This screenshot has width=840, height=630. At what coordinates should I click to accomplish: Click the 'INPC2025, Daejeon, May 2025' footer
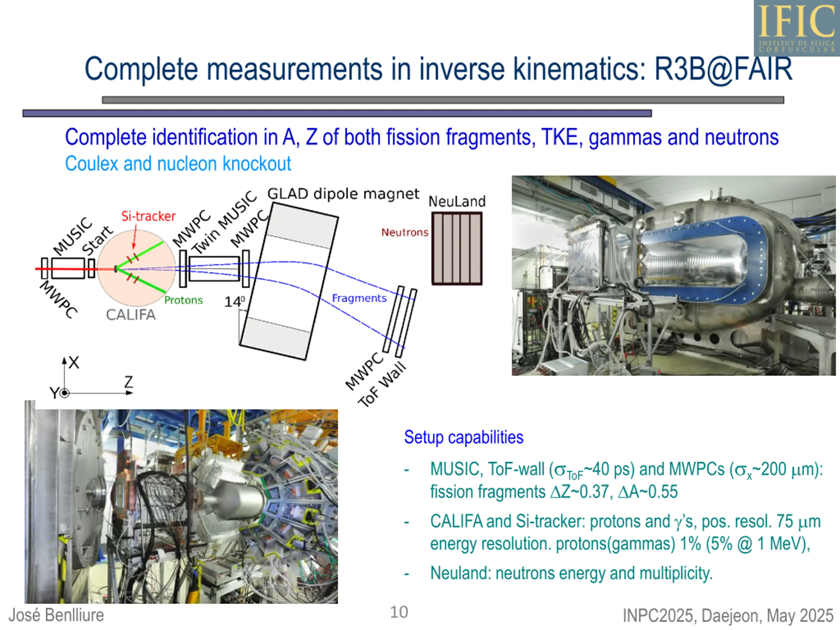click(728, 616)
